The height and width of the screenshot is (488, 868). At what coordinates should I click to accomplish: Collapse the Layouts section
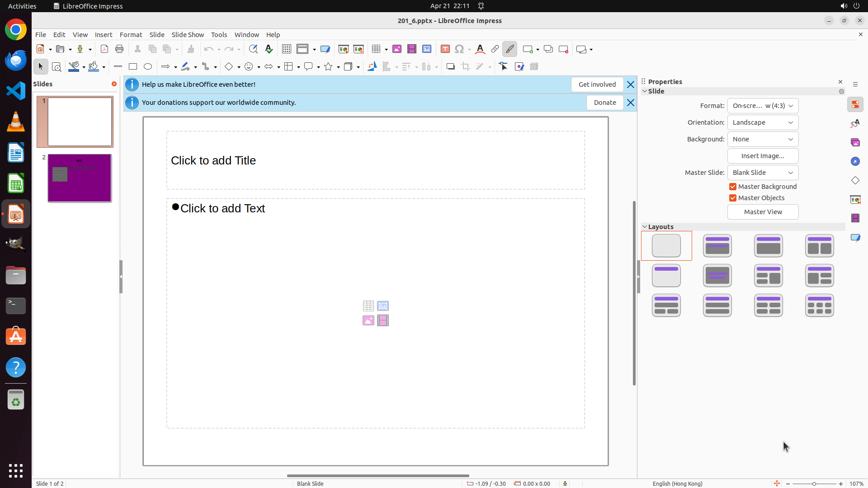645,227
